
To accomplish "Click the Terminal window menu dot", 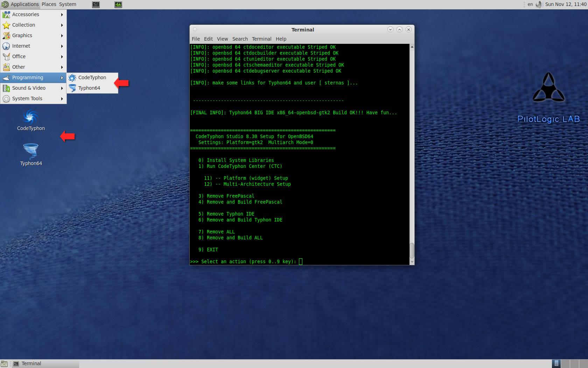I will click(195, 29).
